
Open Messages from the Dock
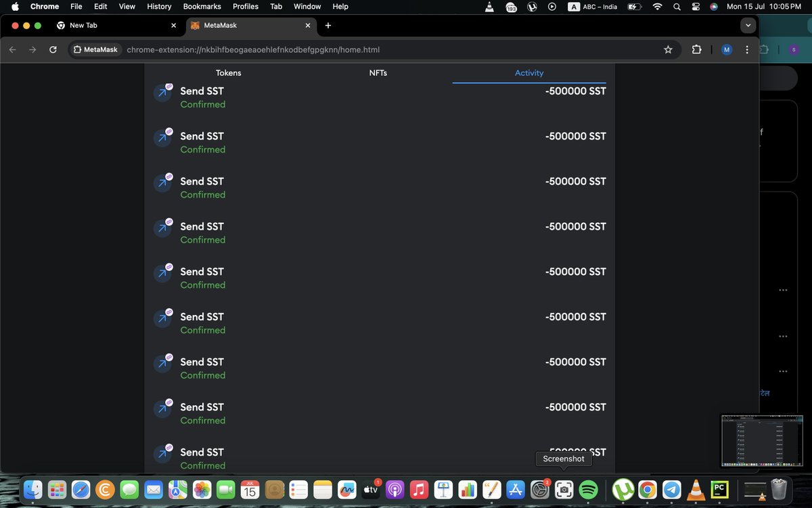[129, 489]
